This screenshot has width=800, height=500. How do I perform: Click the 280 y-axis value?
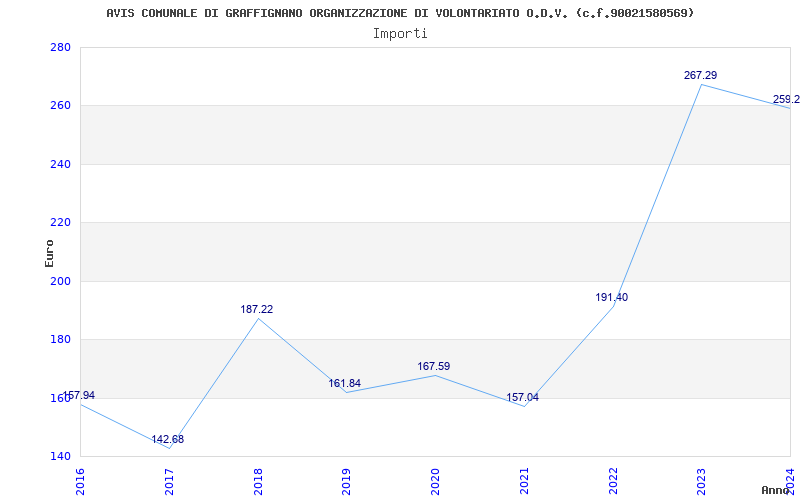60,47
